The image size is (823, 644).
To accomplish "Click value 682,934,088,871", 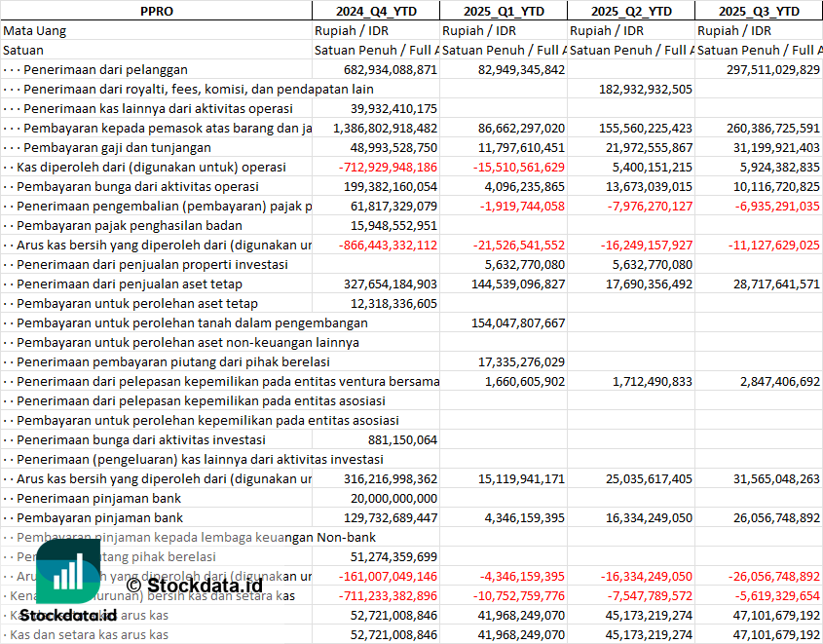I will (390, 70).
